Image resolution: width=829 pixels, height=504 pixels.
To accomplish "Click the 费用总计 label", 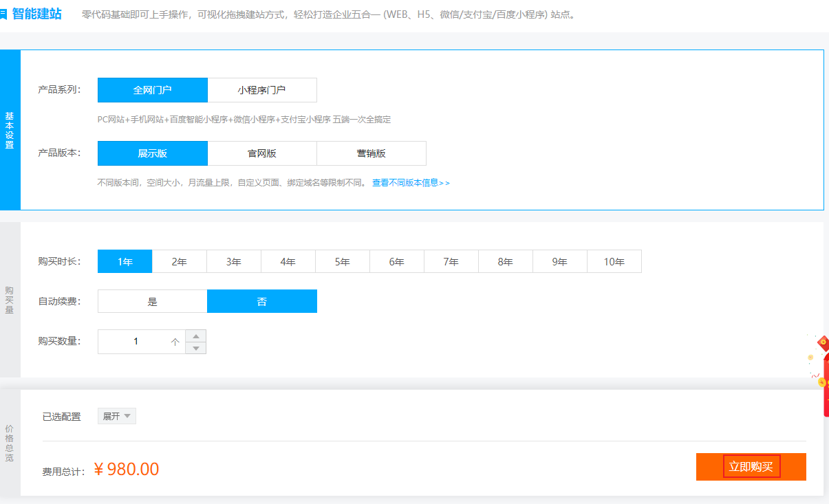I will [63, 472].
